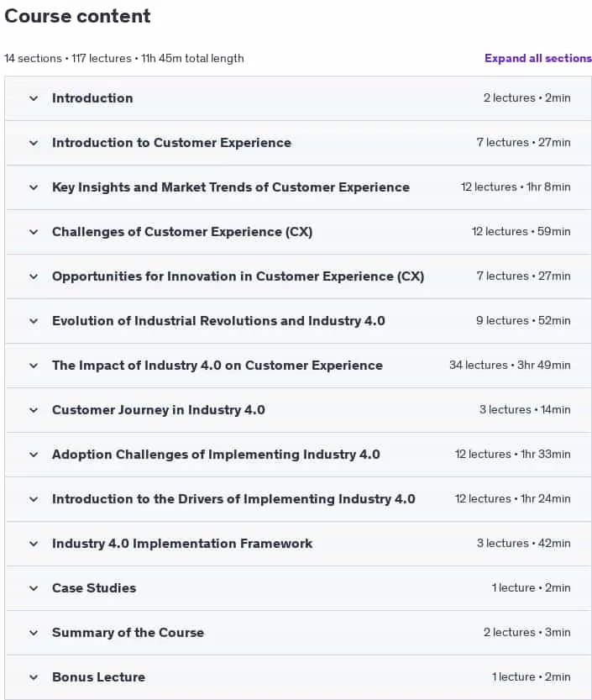Viewport: 592px width, 700px height.
Task: Click Expand all sections link
Action: 538,58
